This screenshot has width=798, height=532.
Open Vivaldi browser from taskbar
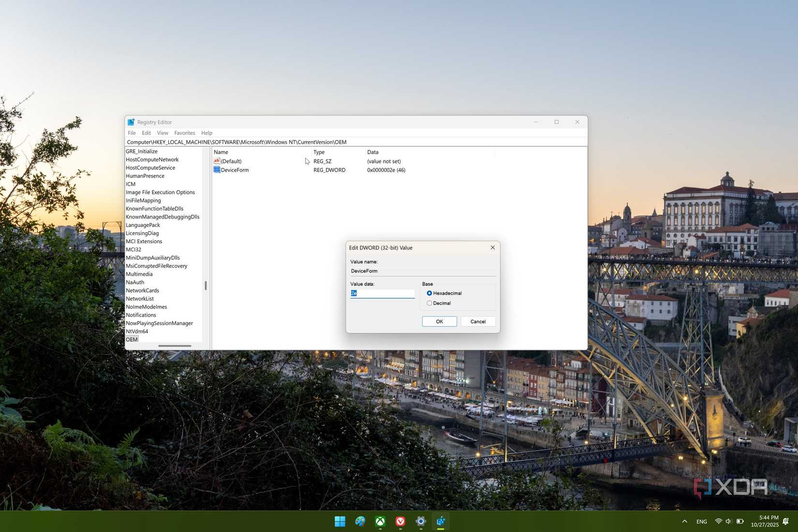[400, 521]
